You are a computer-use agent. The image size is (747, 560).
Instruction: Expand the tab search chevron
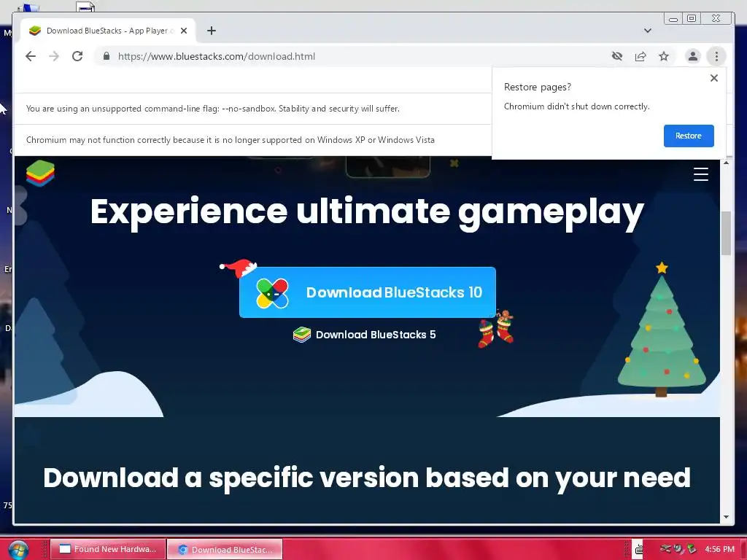coord(648,31)
